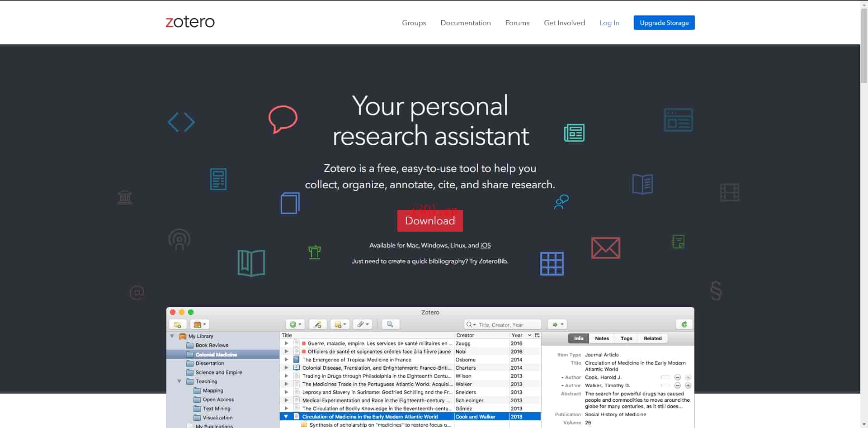Add another author with the plus button
This screenshot has height=428, width=868.
click(x=689, y=385)
